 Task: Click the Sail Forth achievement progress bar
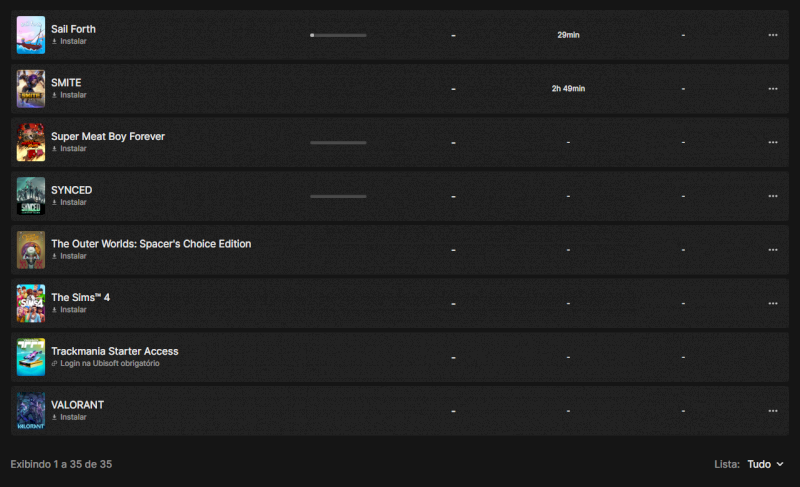pyautogui.click(x=338, y=35)
